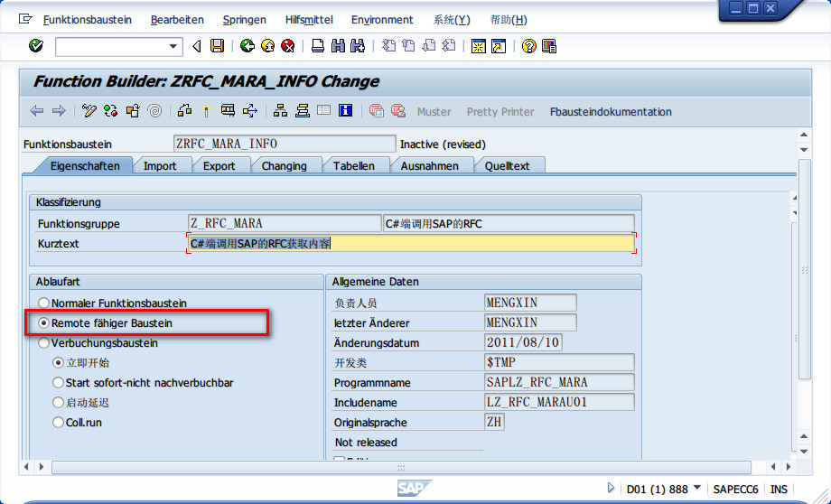The width and height of the screenshot is (831, 504).
Task: Switch to the Changing tab
Action: point(284,166)
